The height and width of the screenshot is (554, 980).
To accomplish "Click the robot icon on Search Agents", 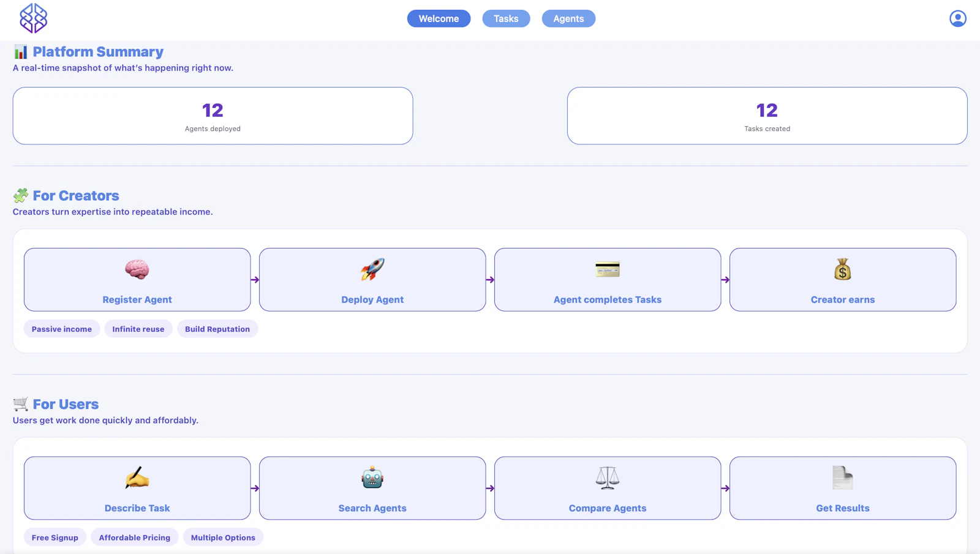I will coord(372,478).
